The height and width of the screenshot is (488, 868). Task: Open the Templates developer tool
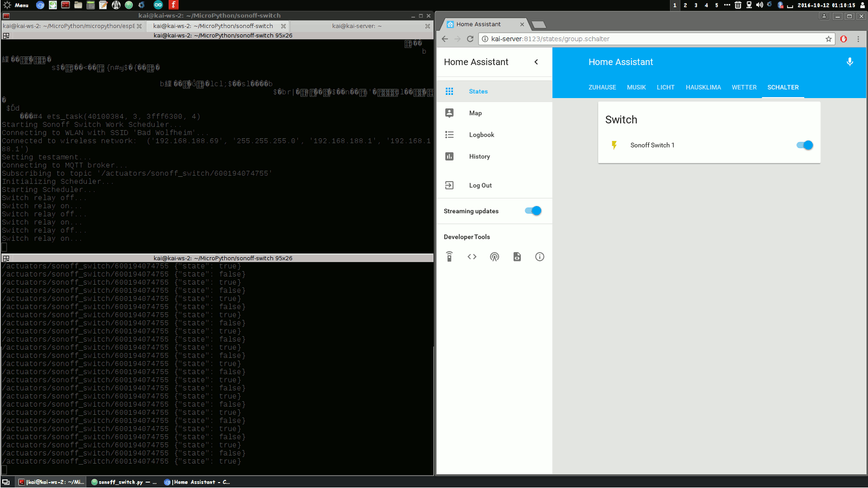pos(517,257)
